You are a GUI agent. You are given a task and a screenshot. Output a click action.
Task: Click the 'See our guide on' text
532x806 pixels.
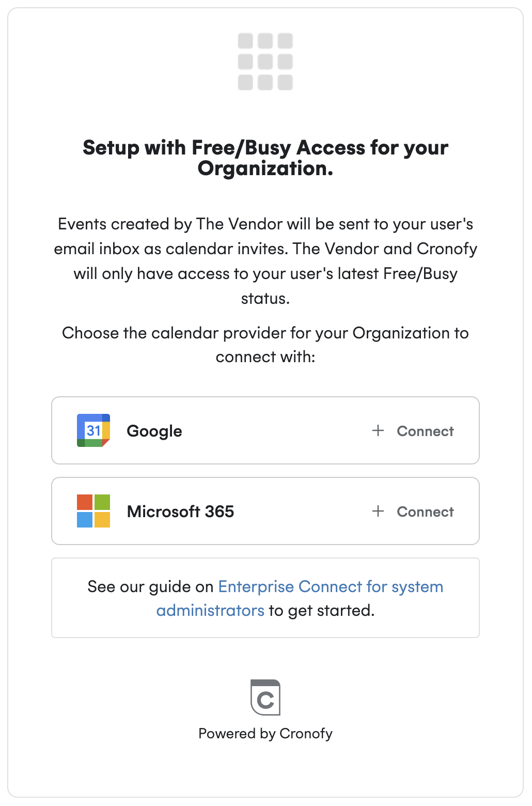pos(150,587)
